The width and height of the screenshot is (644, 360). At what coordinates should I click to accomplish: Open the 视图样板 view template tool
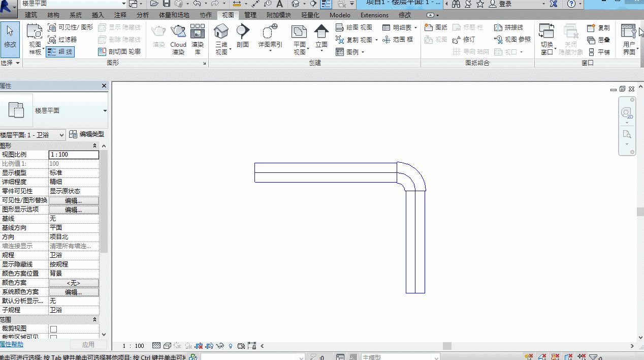35,39
